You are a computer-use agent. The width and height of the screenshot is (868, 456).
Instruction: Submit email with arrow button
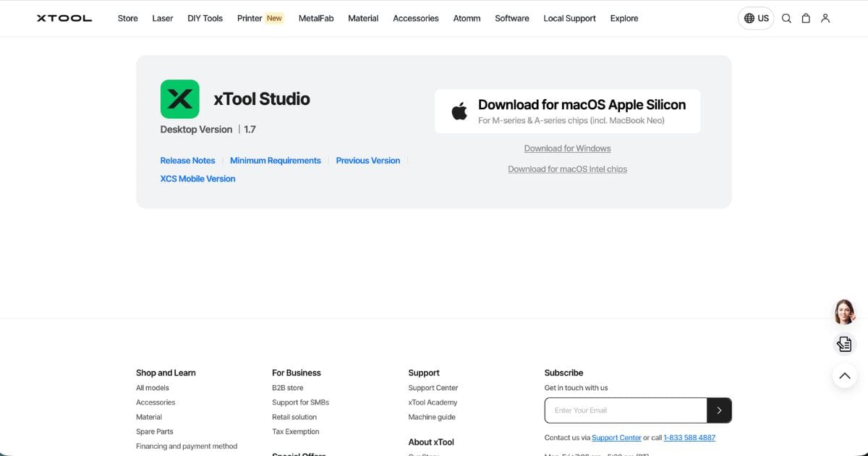coord(719,410)
